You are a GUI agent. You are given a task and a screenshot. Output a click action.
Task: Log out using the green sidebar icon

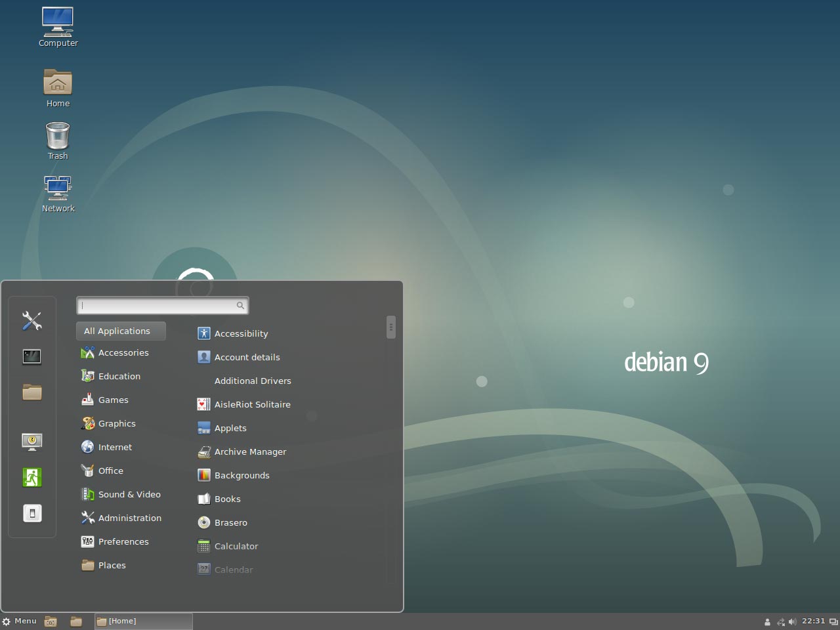31,477
